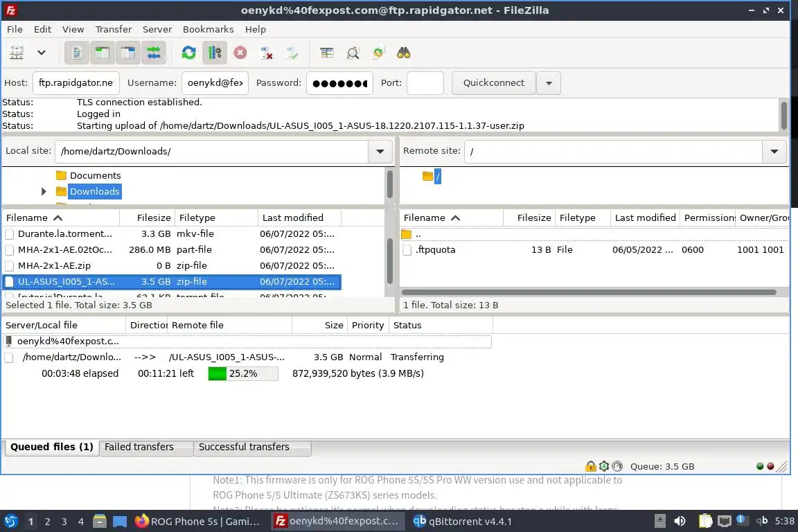Select the server entry in transfer queue
798x532 pixels.
(247, 341)
